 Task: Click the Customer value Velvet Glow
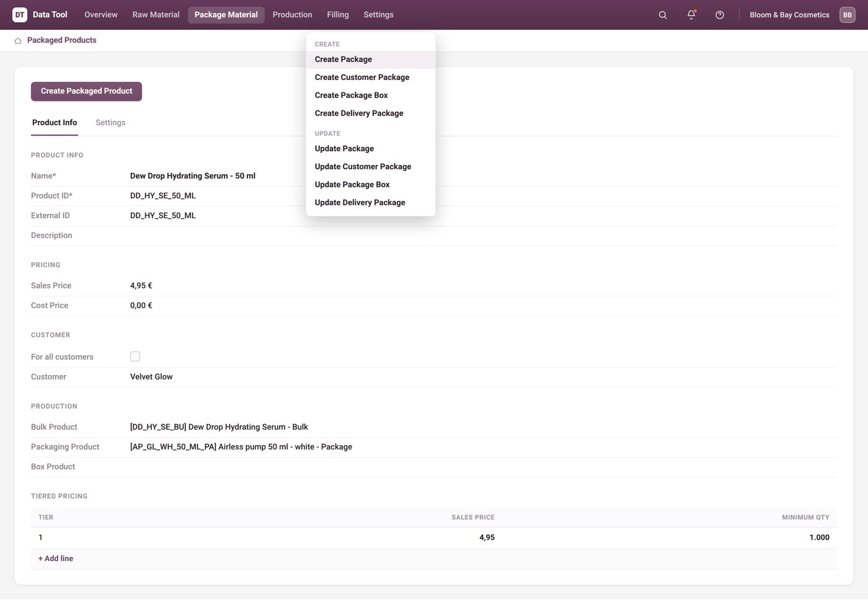[151, 377]
